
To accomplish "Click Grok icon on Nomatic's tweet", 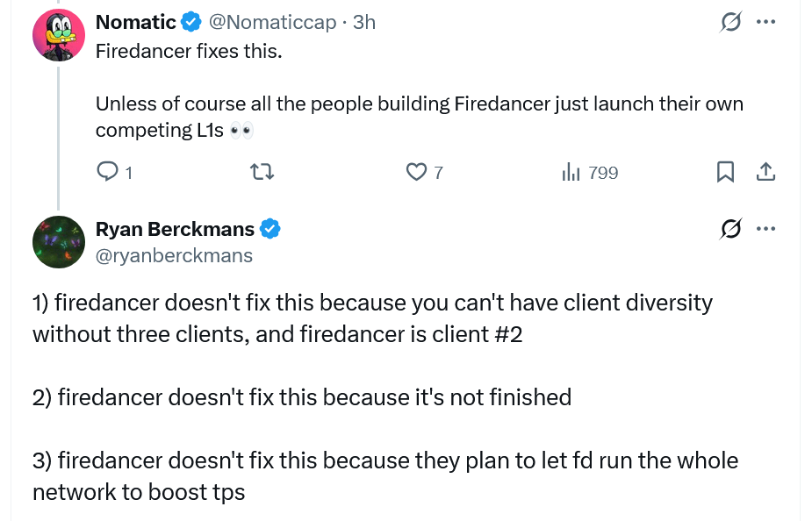I will (x=729, y=23).
